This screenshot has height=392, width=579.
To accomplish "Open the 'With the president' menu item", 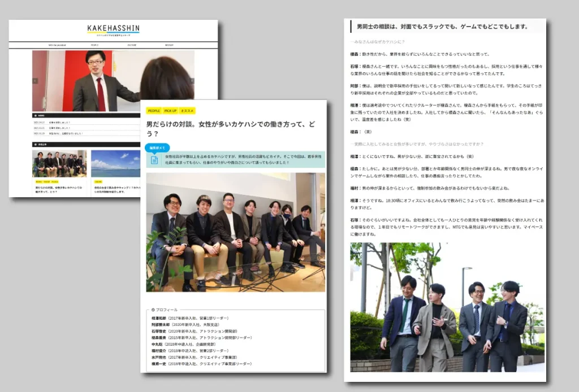I will pyautogui.click(x=57, y=45).
